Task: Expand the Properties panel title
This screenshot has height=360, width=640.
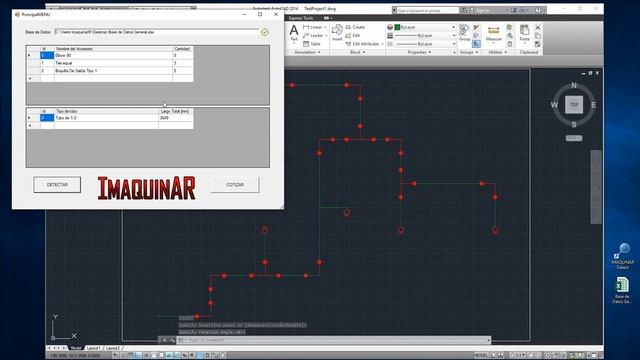Action: [x=419, y=52]
